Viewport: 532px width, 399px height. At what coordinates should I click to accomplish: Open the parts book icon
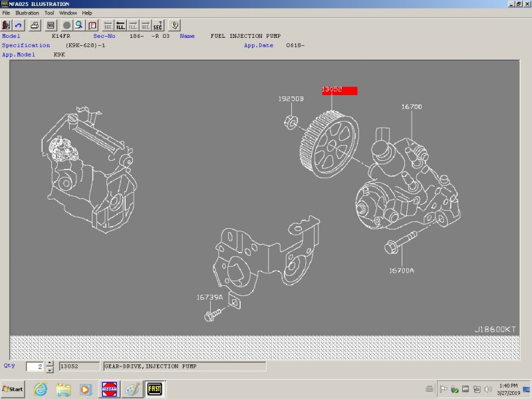pos(92,25)
